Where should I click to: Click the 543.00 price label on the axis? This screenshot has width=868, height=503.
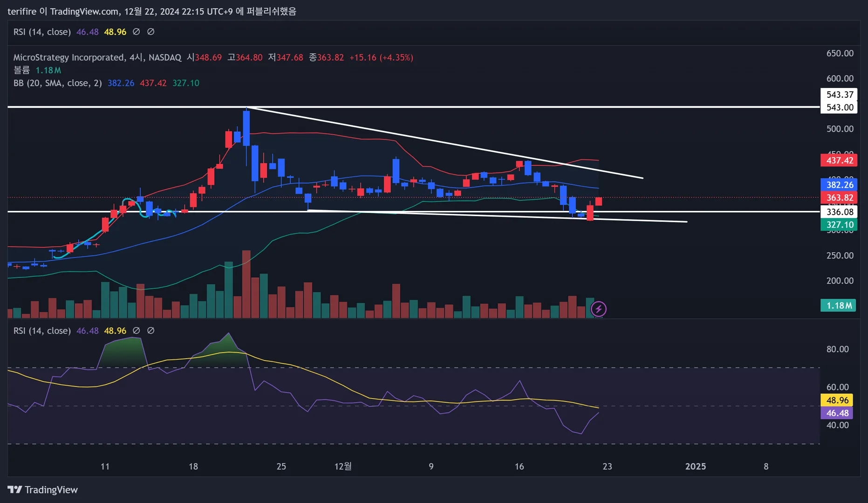[x=839, y=108]
